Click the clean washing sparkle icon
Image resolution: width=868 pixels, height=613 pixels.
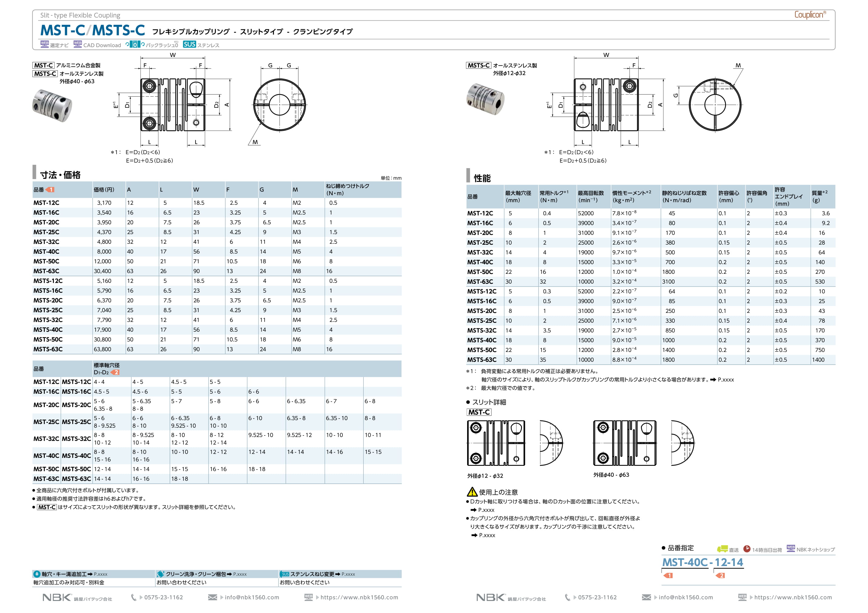pyautogui.click(x=160, y=574)
